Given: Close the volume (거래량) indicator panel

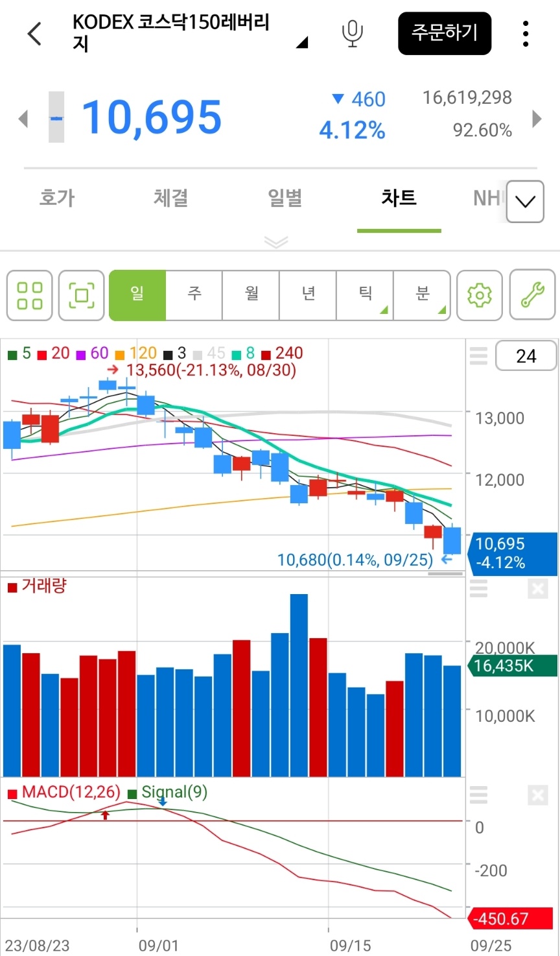Looking at the screenshot, I should point(537,589).
